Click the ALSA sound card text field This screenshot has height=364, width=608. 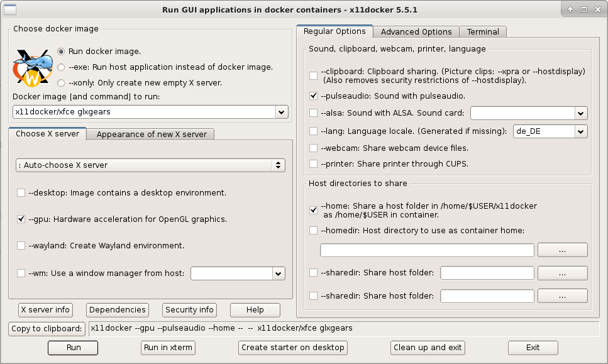(522, 114)
